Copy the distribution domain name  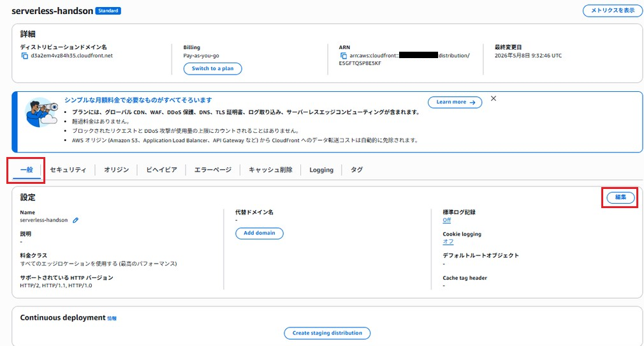pyautogui.click(x=25, y=56)
